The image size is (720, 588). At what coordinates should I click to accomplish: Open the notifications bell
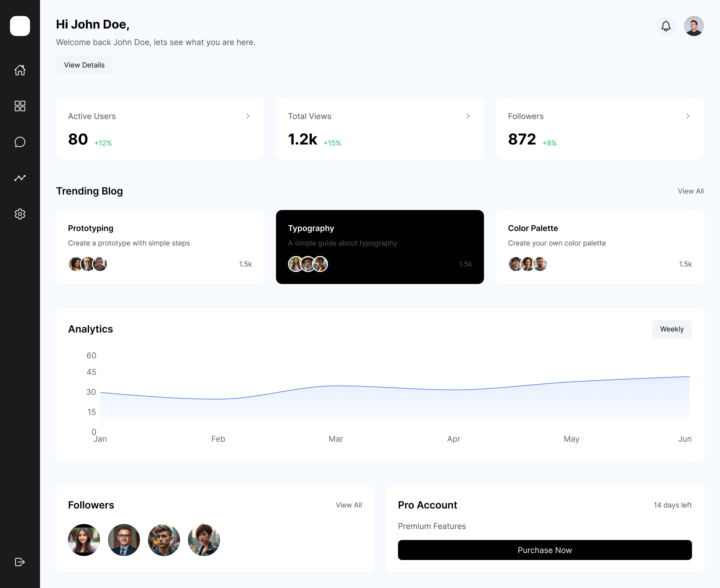pyautogui.click(x=666, y=26)
